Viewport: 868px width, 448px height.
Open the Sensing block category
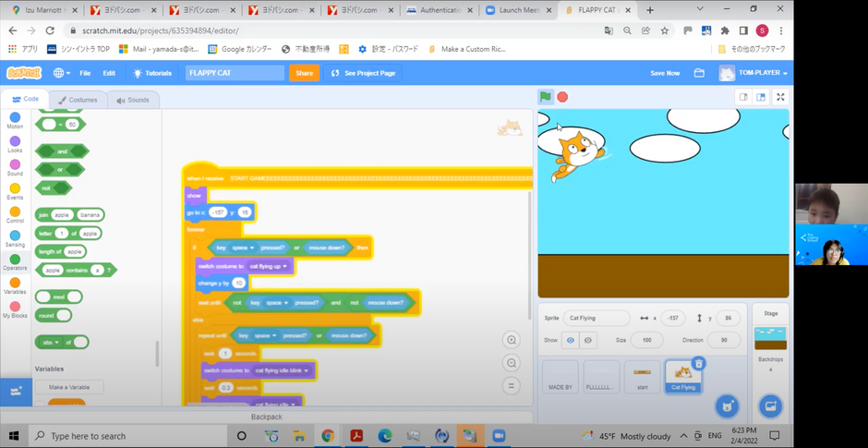[x=15, y=238]
